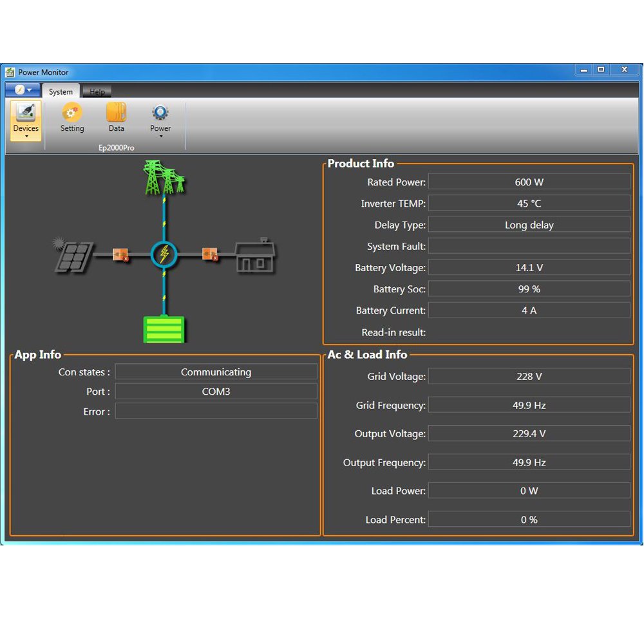Expand the arrow under Devices
The width and height of the screenshot is (644, 644).
[26, 137]
